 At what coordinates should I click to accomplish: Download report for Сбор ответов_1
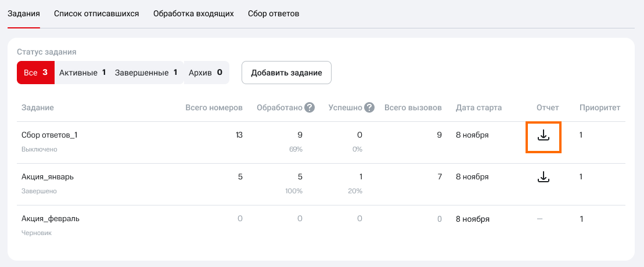point(543,136)
